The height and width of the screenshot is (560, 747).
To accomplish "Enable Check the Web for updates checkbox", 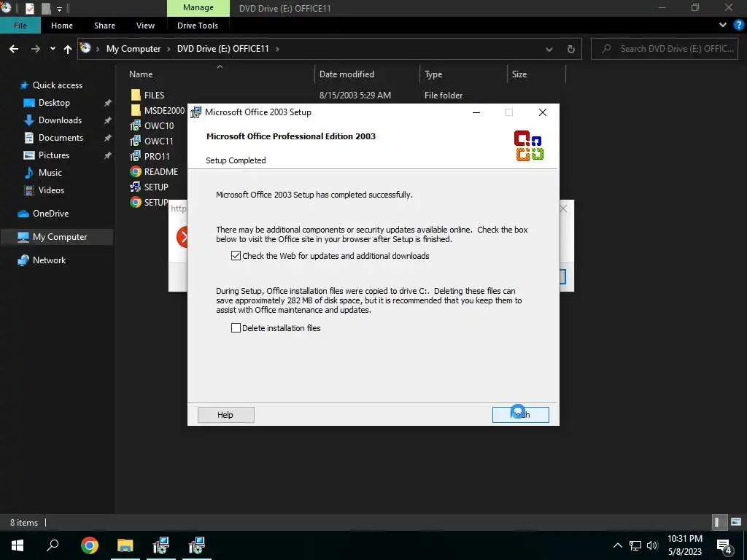I will click(236, 256).
